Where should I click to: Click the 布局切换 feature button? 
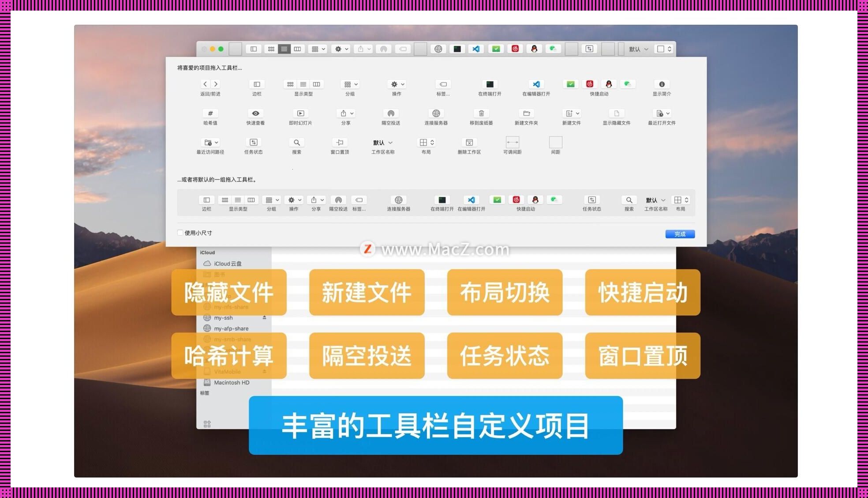[505, 292]
